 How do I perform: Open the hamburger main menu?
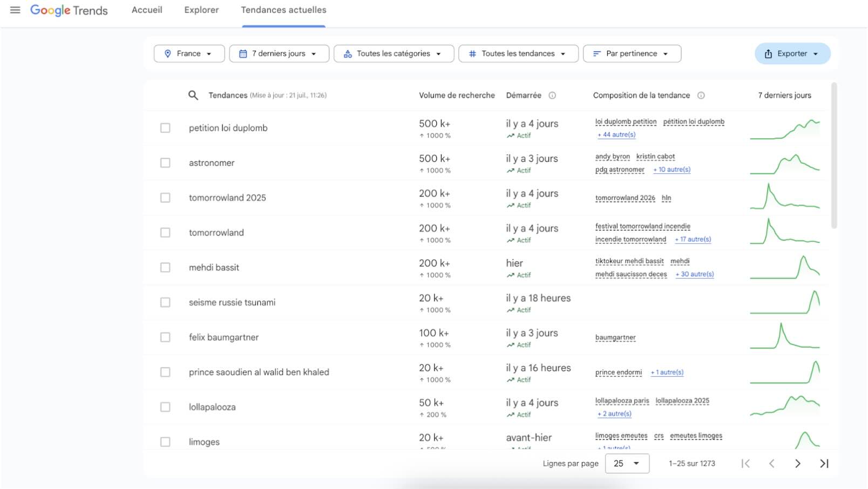click(15, 10)
